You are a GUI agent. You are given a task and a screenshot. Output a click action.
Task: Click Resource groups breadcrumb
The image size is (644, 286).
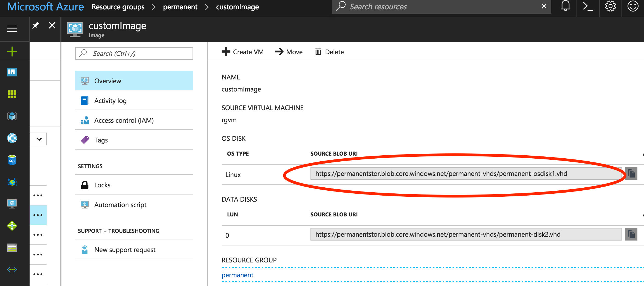point(118,7)
